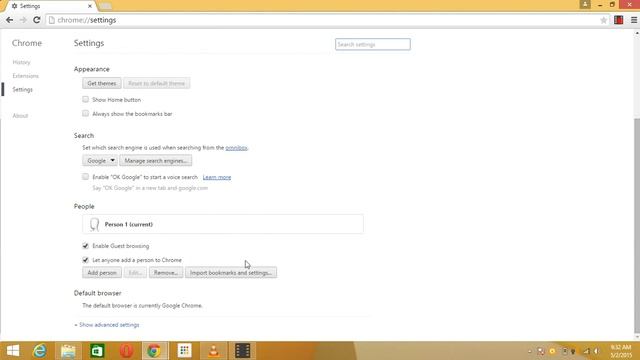This screenshot has width=640, height=360.
Task: Click the network signal icon in the system tray
Action: pos(586,351)
